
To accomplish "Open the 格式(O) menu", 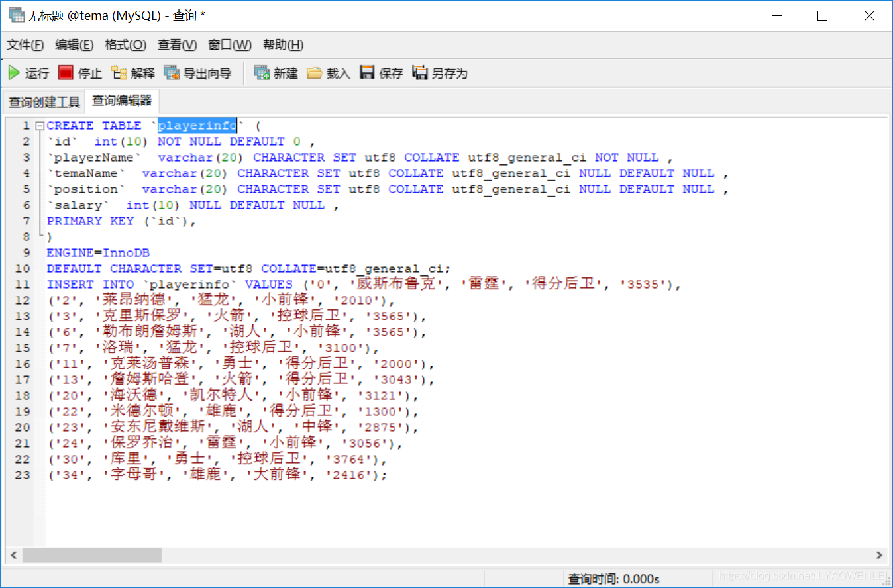I will click(x=126, y=45).
